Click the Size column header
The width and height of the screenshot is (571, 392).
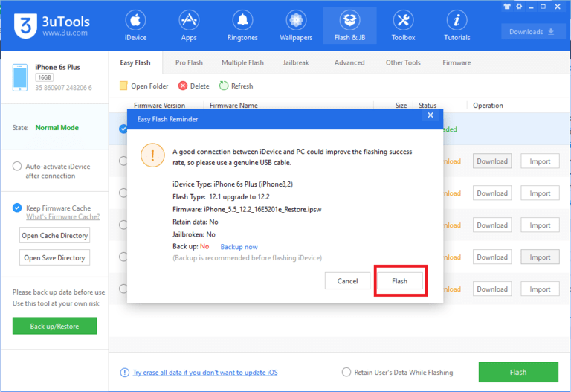click(x=401, y=106)
